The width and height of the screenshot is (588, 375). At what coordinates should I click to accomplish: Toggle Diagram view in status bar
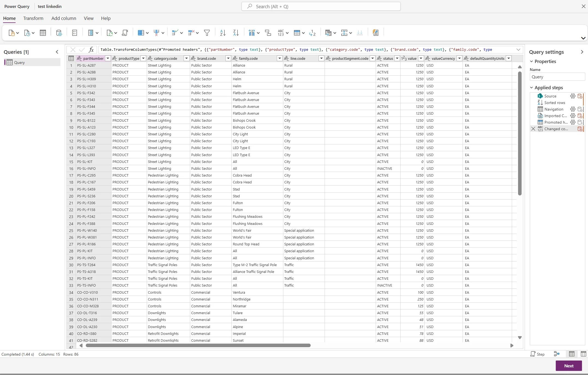tap(557, 354)
